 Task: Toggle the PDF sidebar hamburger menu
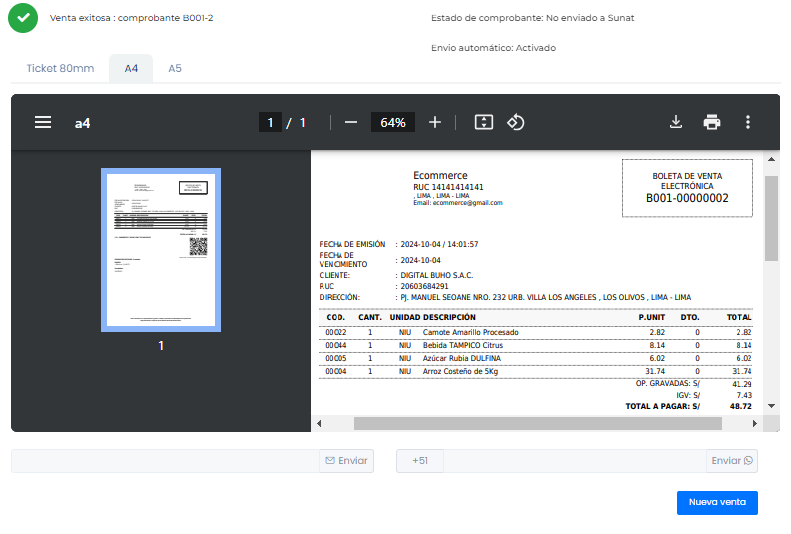point(43,122)
